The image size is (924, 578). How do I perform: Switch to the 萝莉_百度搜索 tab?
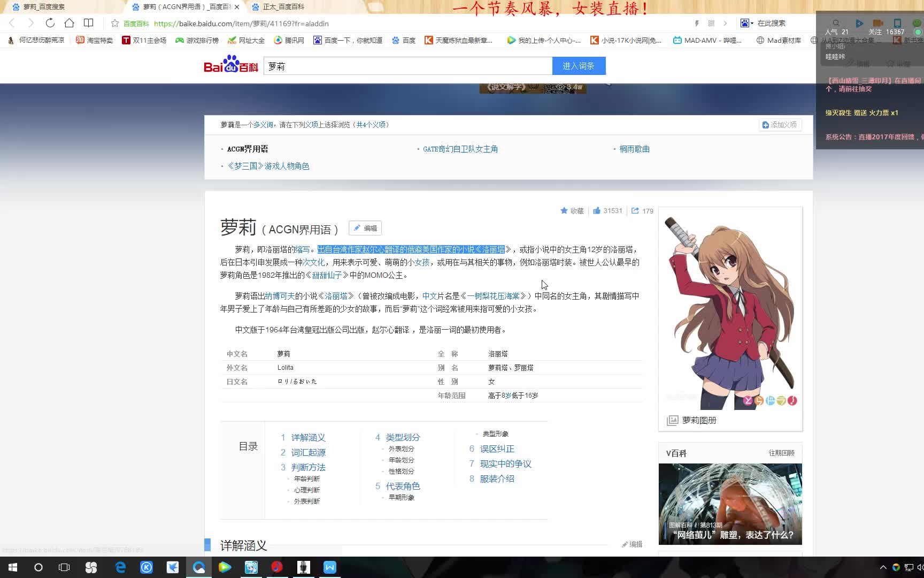(44, 7)
